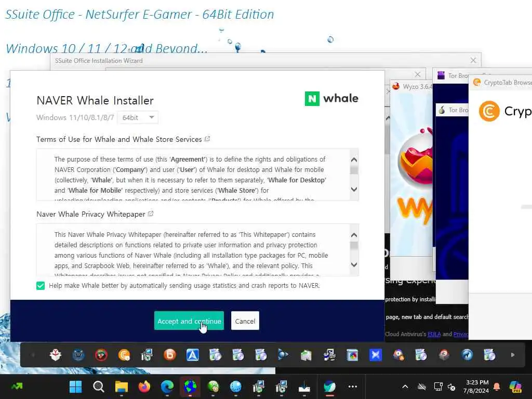Launch the orange b dock icon

point(170,355)
